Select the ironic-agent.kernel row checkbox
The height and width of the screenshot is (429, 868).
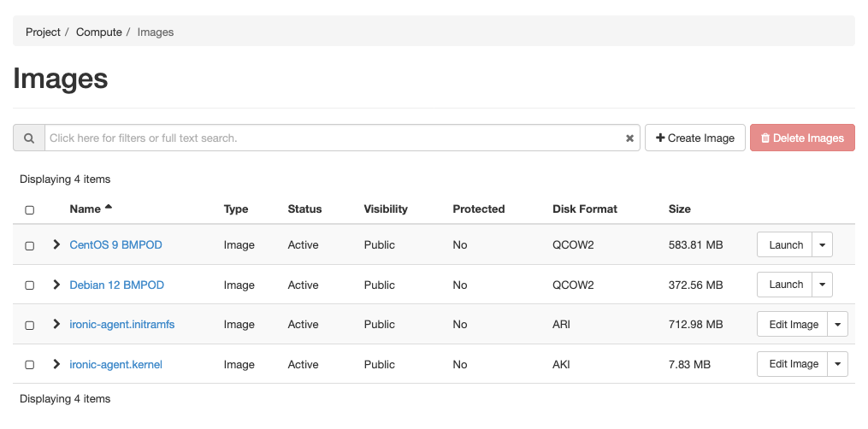coord(30,365)
